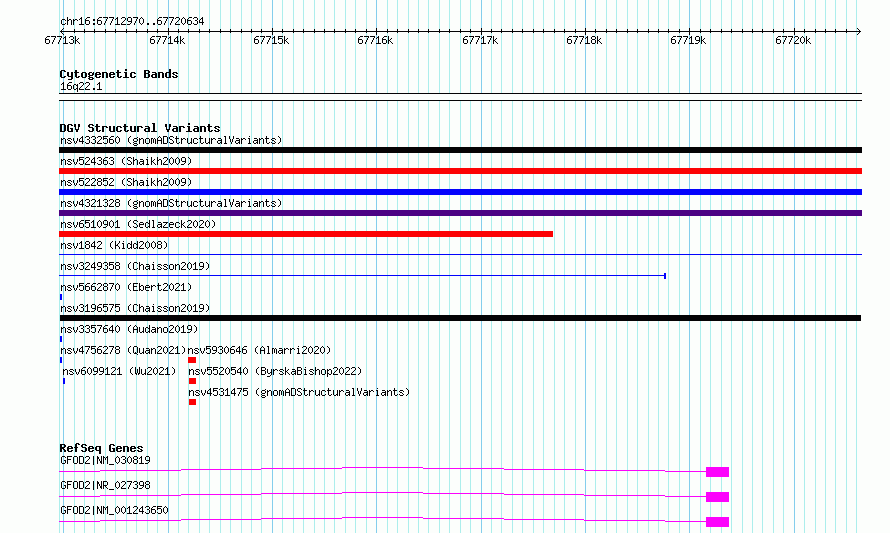Viewport: 890px width, 533px height.
Task: Open variant label nsv3357640 (Audano2019)
Action: [x=129, y=329]
